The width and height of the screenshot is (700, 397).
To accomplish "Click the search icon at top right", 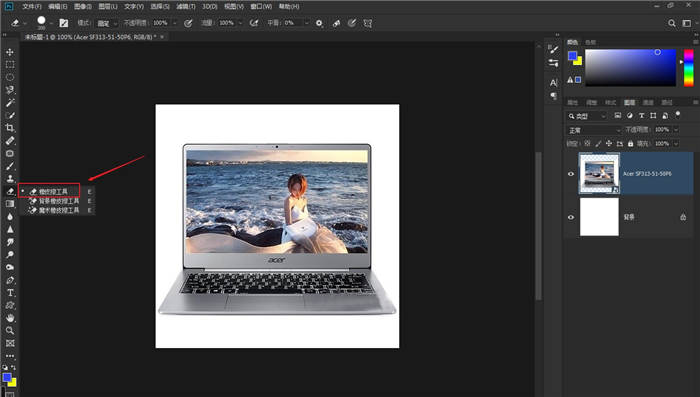I will [x=671, y=23].
